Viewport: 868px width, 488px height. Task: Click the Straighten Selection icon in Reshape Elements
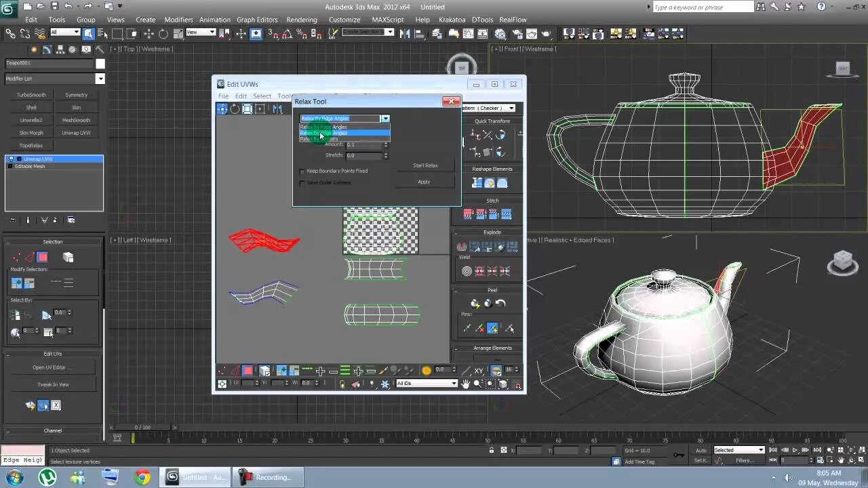(477, 183)
